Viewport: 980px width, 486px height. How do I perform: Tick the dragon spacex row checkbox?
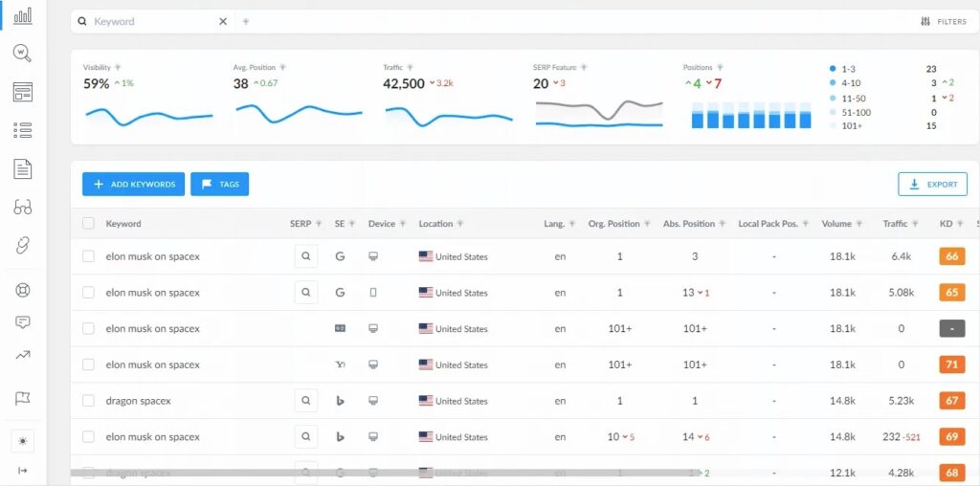88,401
